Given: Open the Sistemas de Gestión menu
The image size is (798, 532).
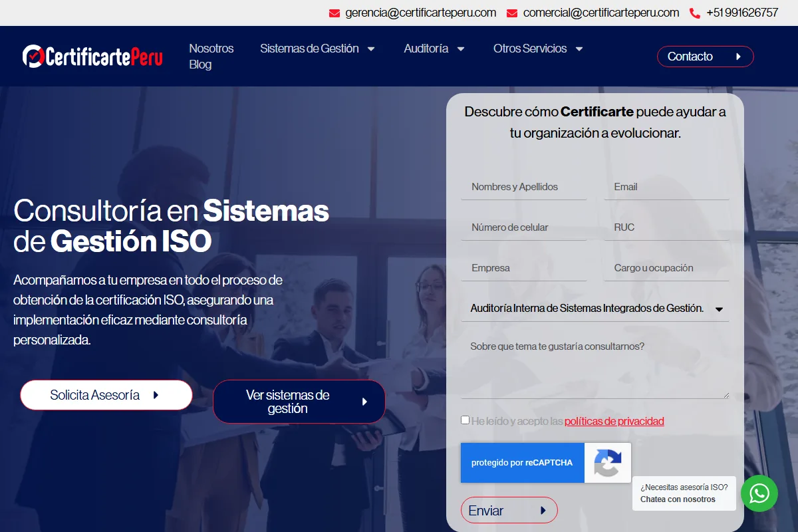Looking at the screenshot, I should [309, 49].
